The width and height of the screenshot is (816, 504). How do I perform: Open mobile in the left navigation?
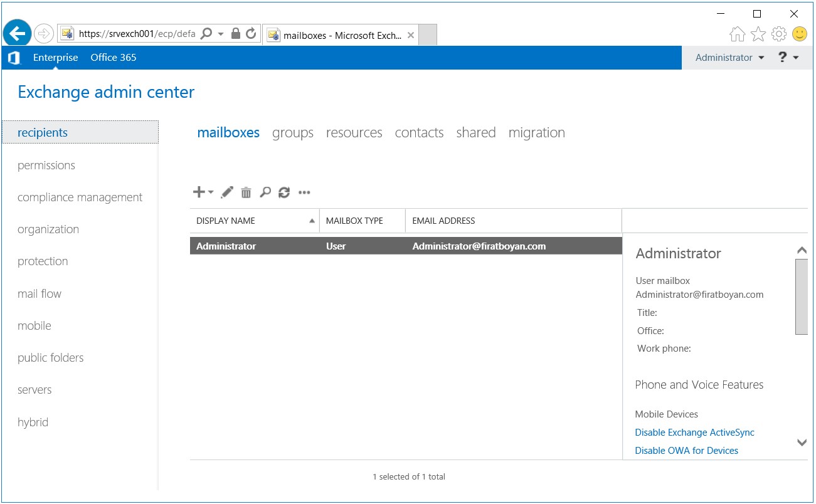click(x=34, y=326)
